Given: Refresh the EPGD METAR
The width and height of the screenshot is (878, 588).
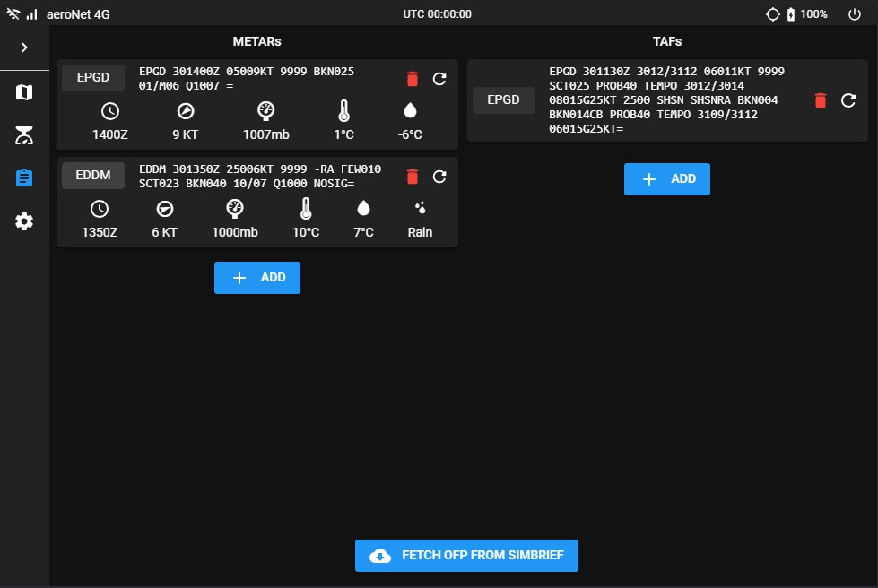Looking at the screenshot, I should click(439, 79).
